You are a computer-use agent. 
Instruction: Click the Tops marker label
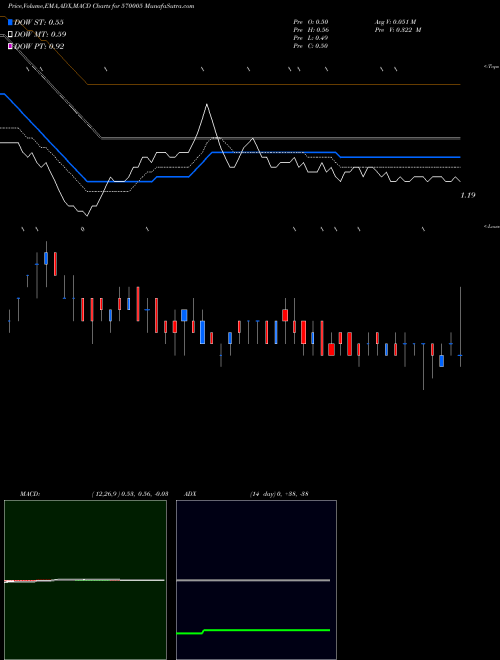pos(492,67)
